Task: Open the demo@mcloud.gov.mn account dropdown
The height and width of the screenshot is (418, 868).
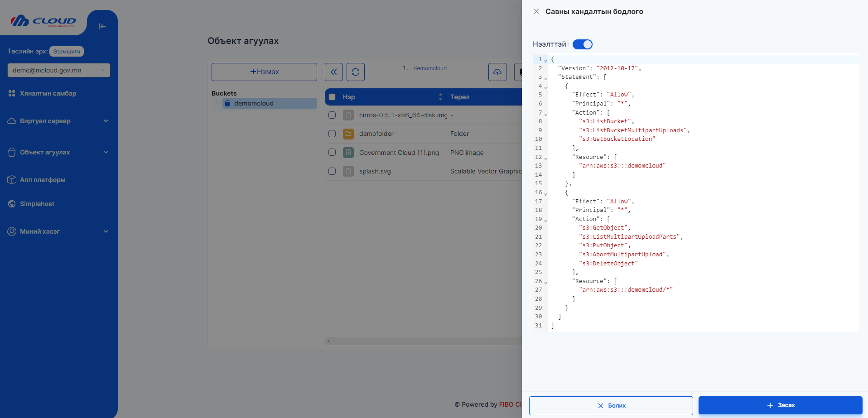Action: tap(58, 70)
